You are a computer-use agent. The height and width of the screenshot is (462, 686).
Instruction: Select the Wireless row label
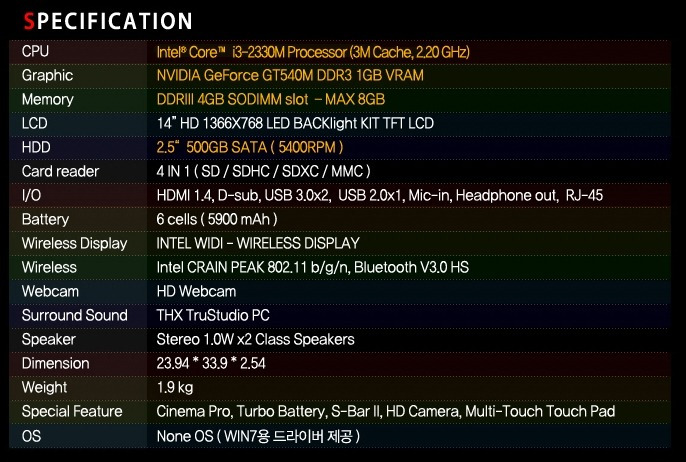click(x=49, y=267)
